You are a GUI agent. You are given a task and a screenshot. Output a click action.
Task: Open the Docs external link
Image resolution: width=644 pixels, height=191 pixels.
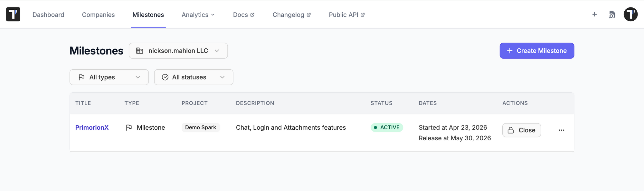(243, 15)
